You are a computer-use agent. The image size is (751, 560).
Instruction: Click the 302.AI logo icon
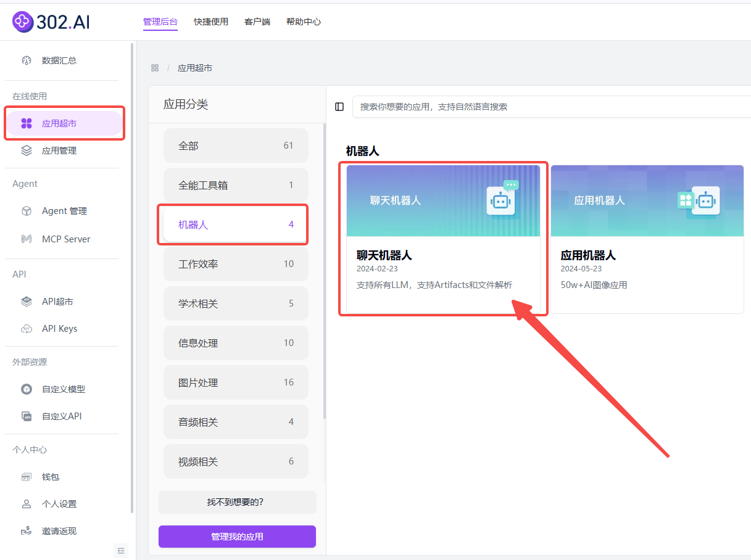pos(22,22)
